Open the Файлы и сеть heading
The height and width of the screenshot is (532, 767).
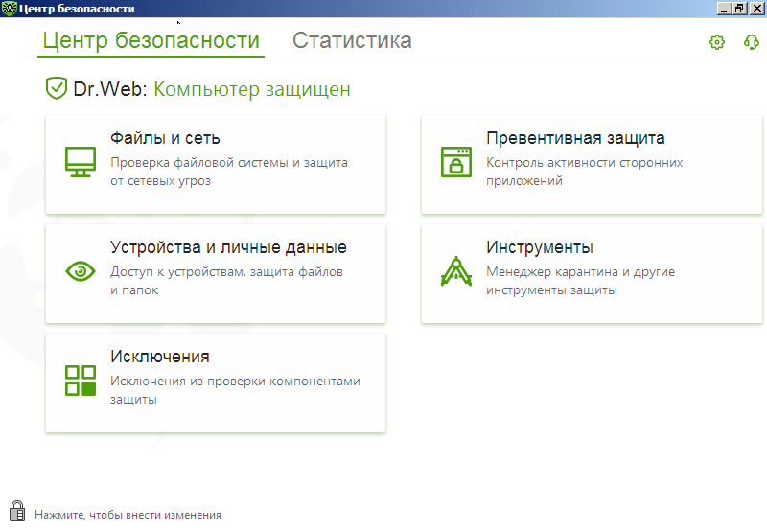165,138
